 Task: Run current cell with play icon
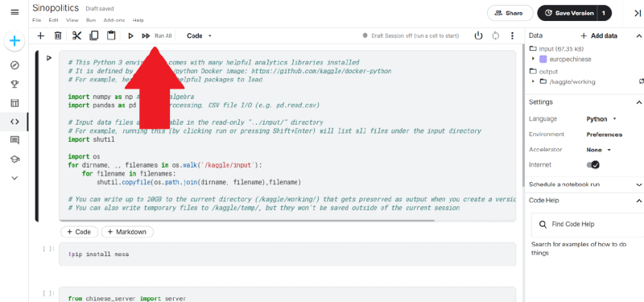(130, 35)
